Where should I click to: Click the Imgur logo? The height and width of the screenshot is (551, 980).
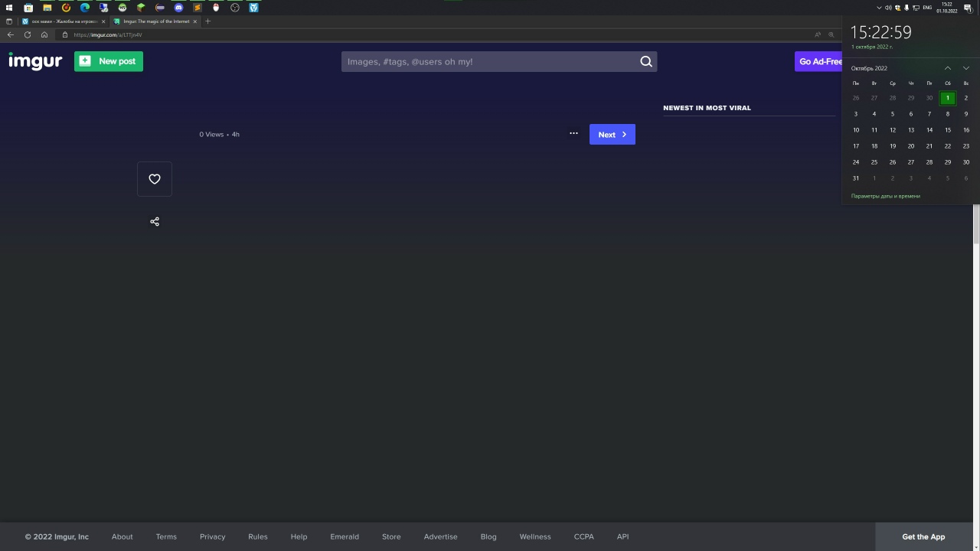point(35,61)
